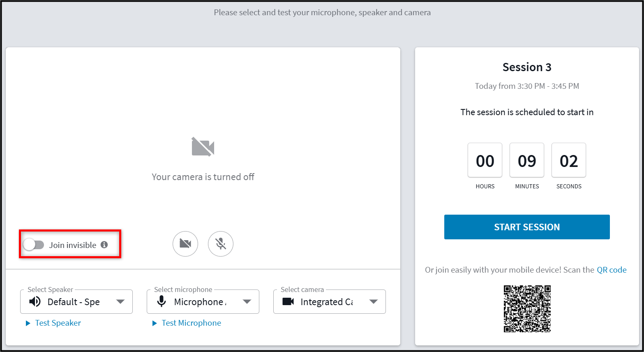Open the Select Speaker dropdown

tap(76, 302)
